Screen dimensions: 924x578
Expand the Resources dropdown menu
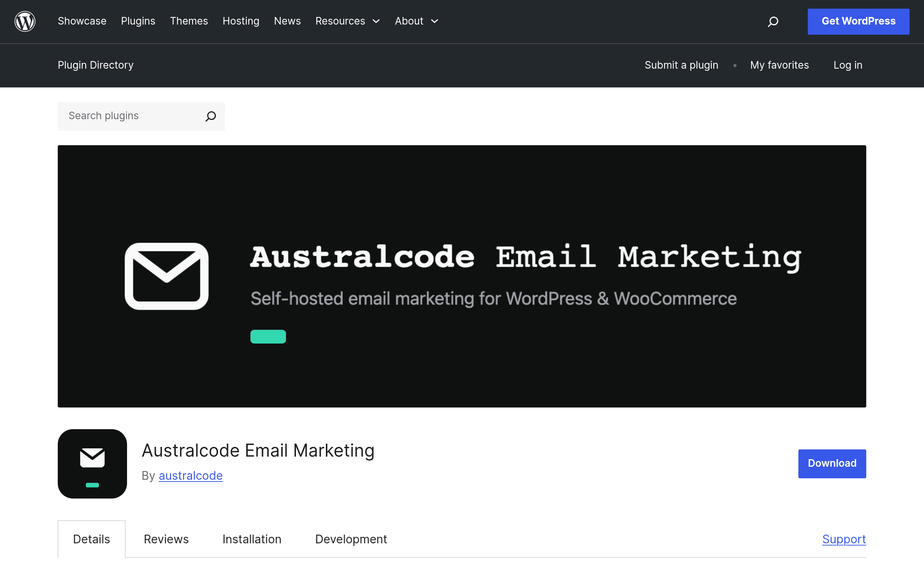click(348, 21)
